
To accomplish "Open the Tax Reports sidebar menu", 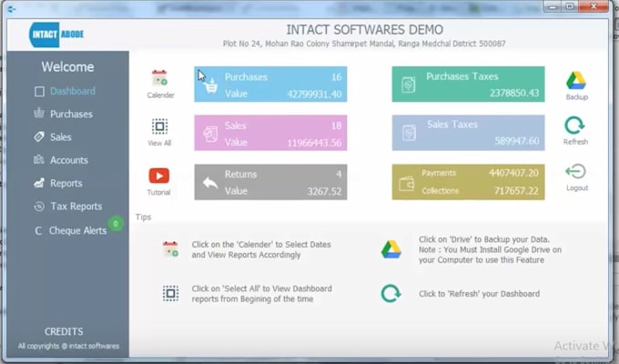I will tap(76, 206).
